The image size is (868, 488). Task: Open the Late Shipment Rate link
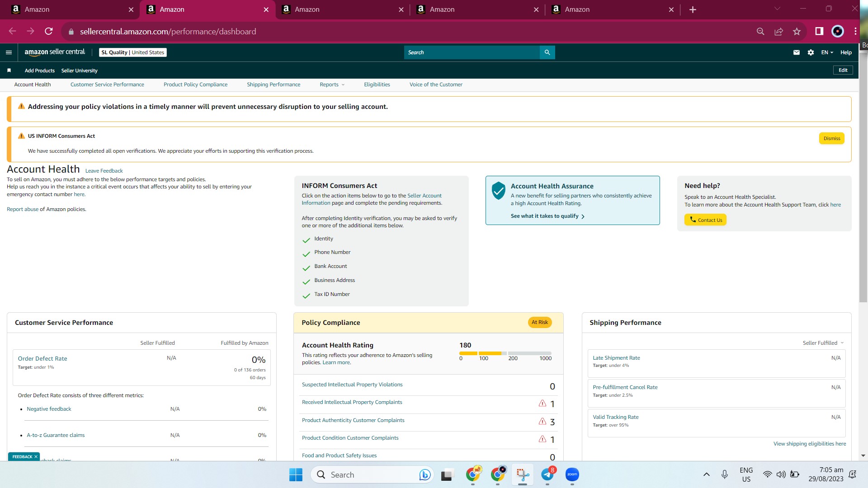616,358
